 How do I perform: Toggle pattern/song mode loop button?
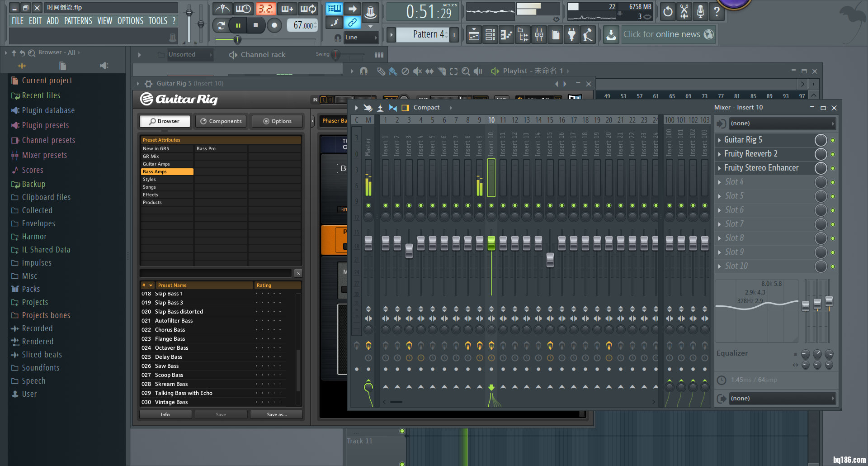coord(221,25)
